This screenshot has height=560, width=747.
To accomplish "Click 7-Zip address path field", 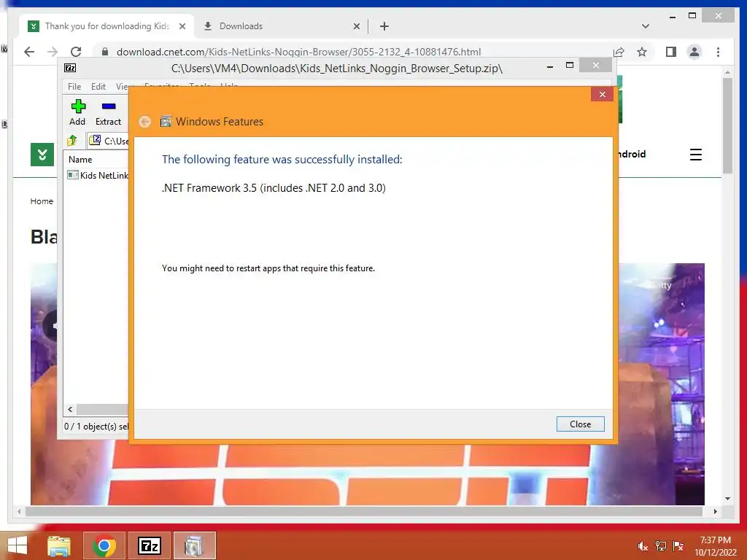I will (x=109, y=141).
